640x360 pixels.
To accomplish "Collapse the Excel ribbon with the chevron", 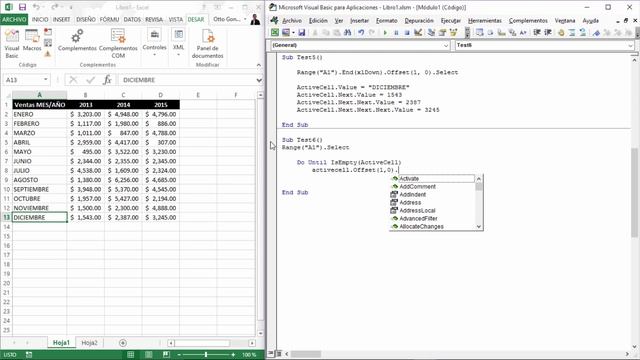I will pos(259,65).
